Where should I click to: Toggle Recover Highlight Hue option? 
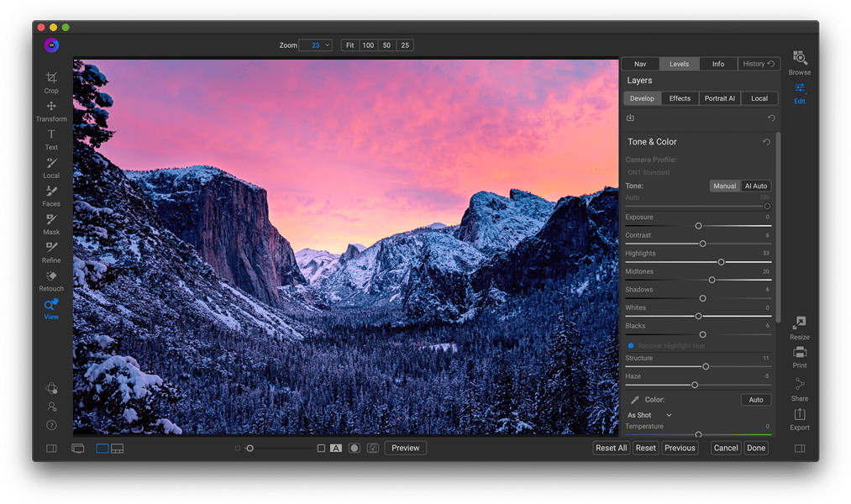pyautogui.click(x=631, y=345)
